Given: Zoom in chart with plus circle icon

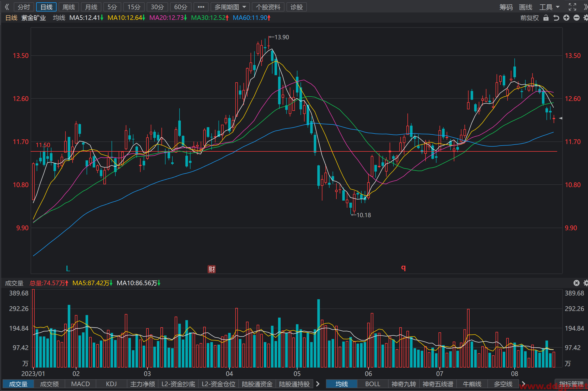Looking at the screenshot, I should point(566,18).
